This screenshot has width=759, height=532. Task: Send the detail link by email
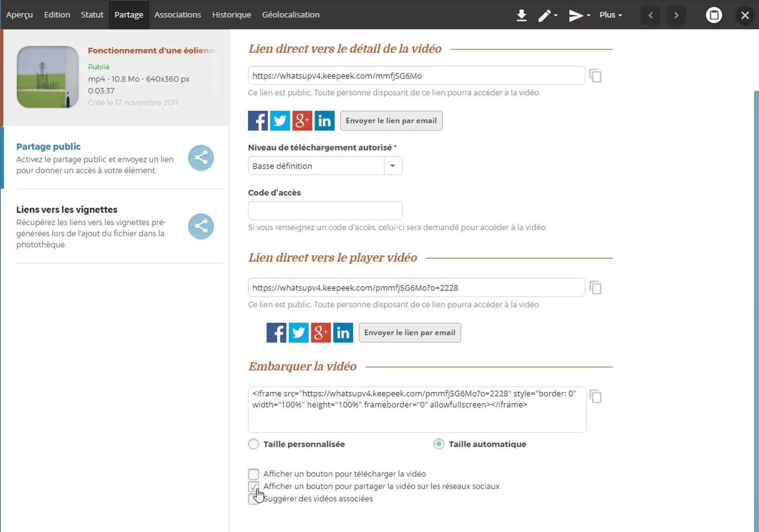[x=391, y=121]
